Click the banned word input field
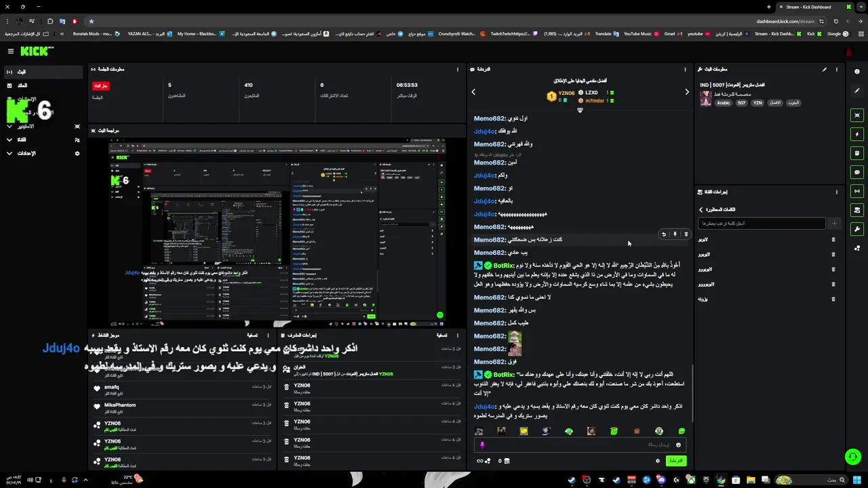Image resolution: width=868 pixels, height=488 pixels. tap(762, 223)
